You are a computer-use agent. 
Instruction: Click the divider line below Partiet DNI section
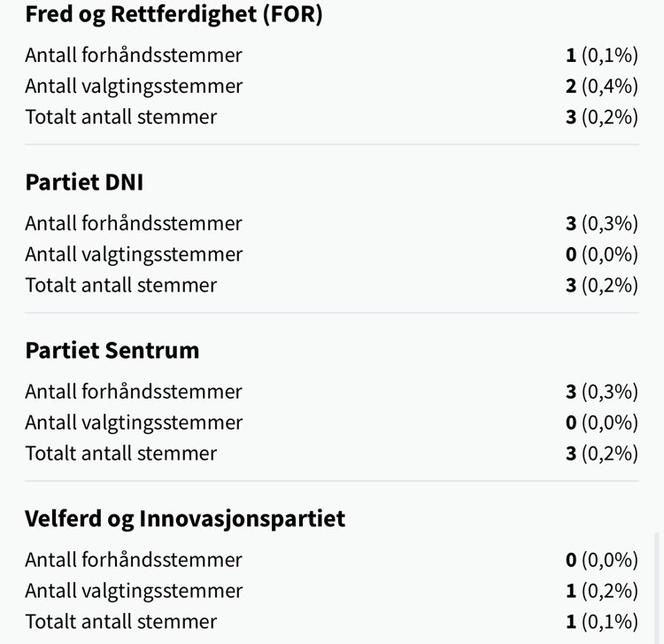point(332,313)
